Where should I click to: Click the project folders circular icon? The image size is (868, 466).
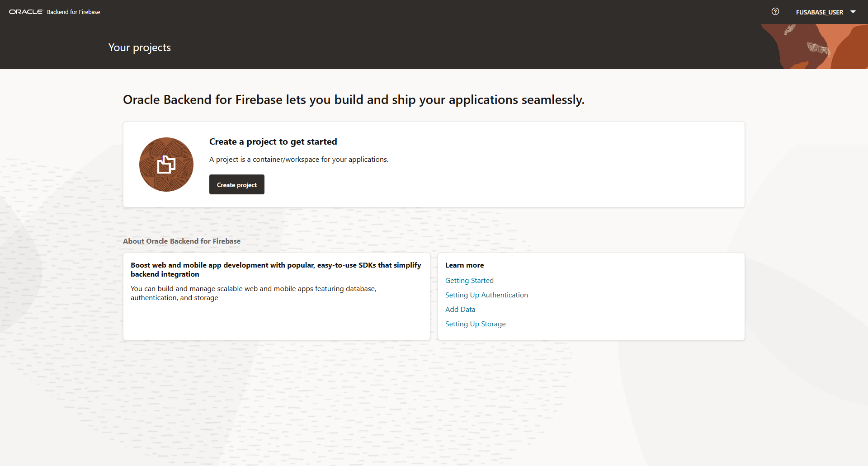[x=166, y=165]
